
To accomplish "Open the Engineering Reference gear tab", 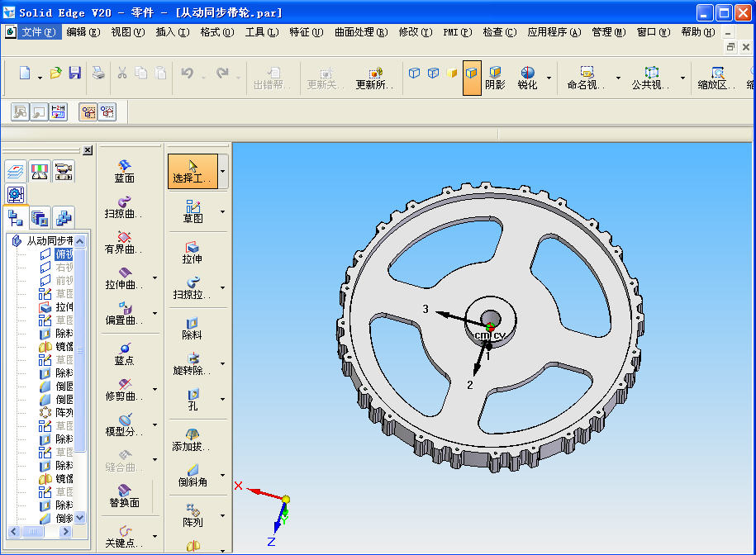I will 16,195.
